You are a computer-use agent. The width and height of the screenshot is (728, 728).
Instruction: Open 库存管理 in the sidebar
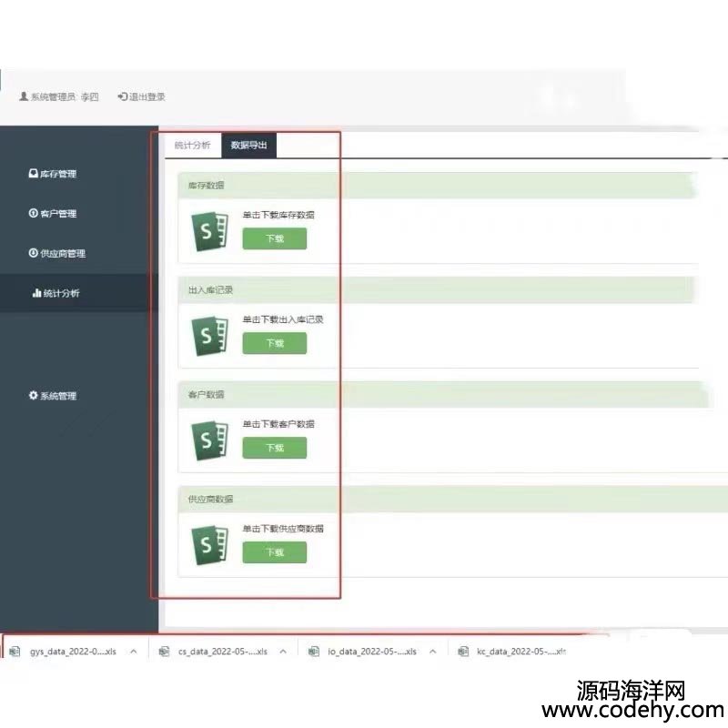pos(53,174)
